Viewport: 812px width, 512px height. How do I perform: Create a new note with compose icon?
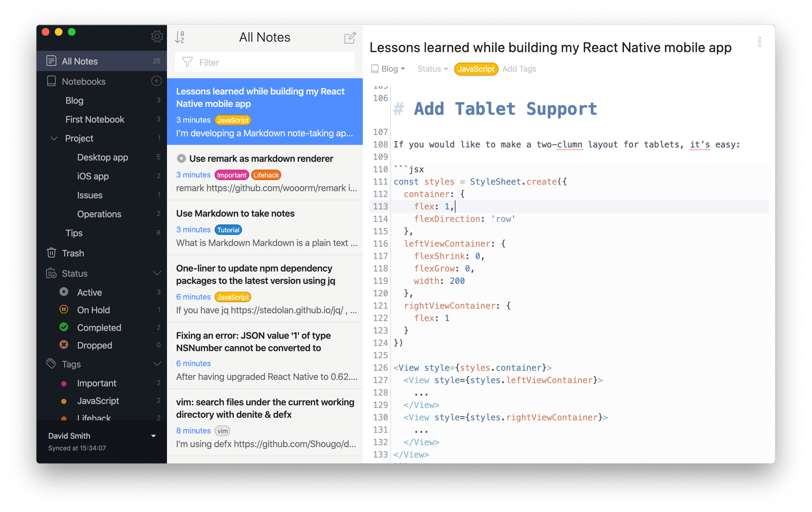(350, 38)
